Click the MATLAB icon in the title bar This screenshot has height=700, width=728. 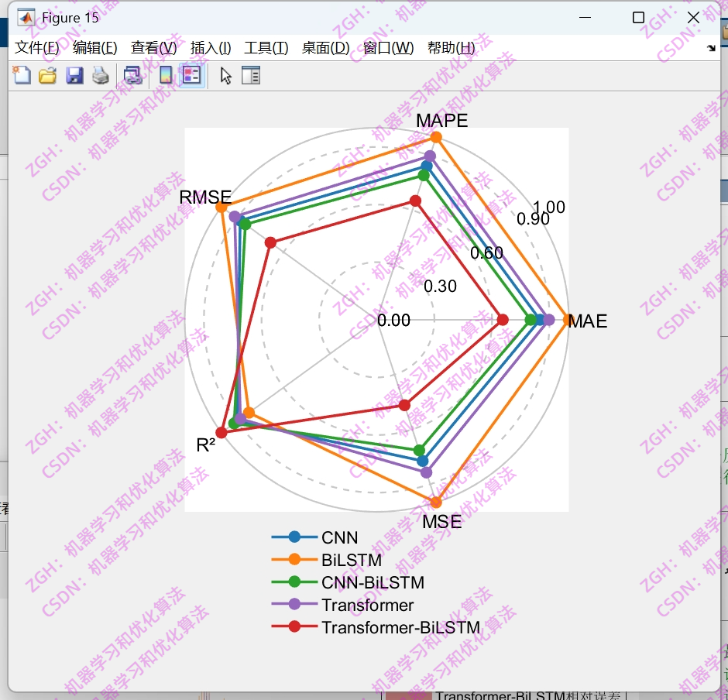26,17
